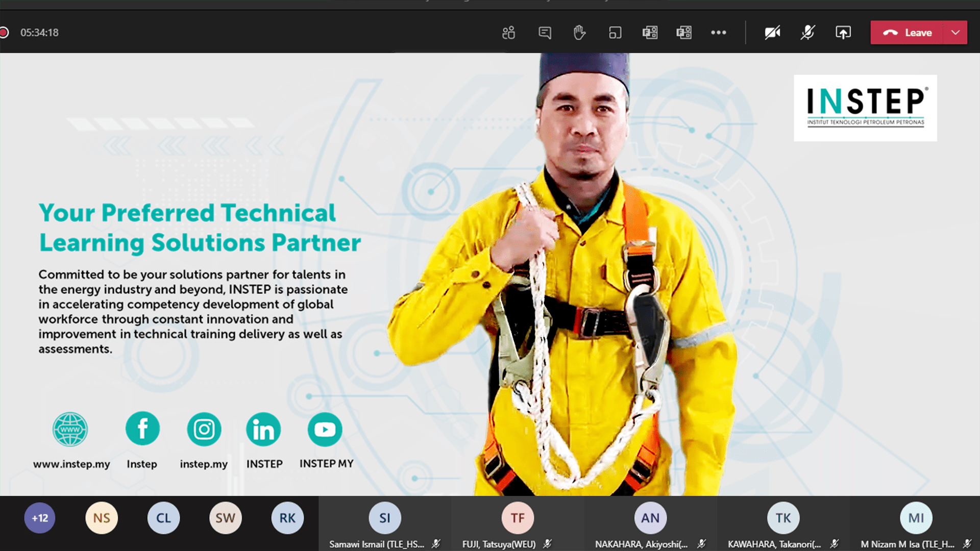Open the meeting chat panel
Viewport: 980px width, 551px height.
[x=545, y=33]
